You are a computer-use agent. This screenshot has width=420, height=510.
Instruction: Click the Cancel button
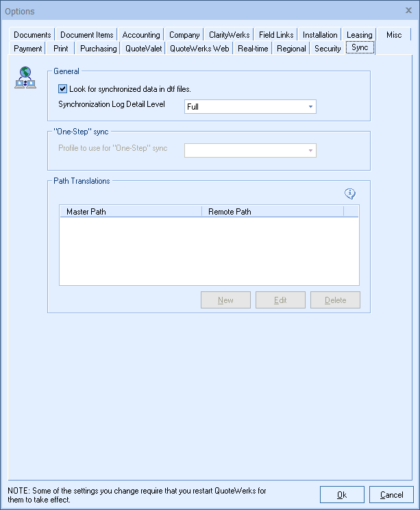(x=391, y=495)
